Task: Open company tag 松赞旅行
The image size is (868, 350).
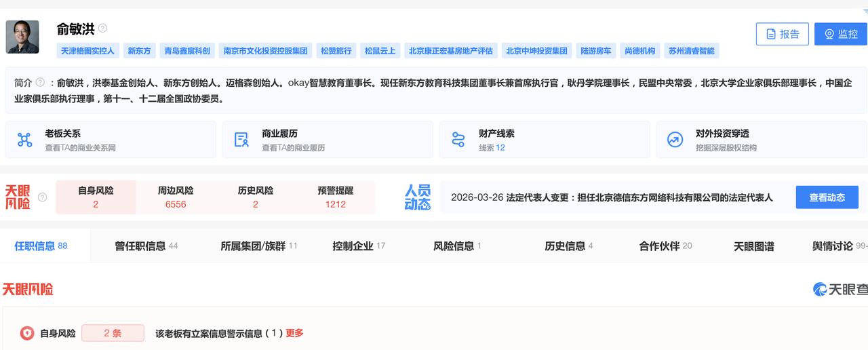Action: (336, 51)
